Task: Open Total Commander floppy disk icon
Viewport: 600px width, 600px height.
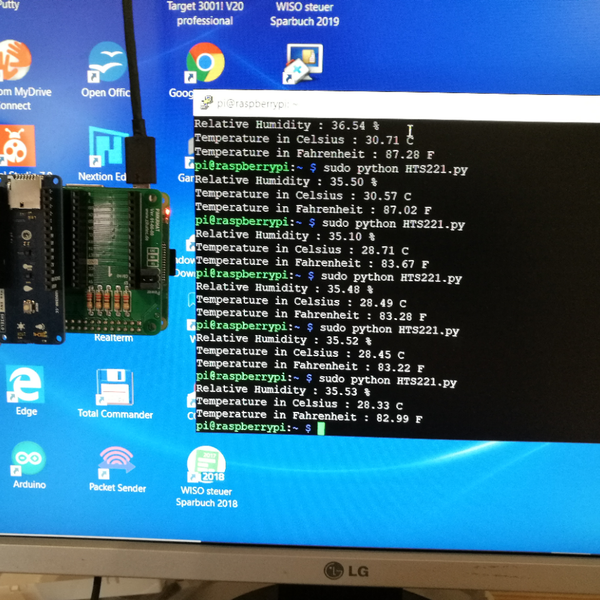Action: [115, 386]
